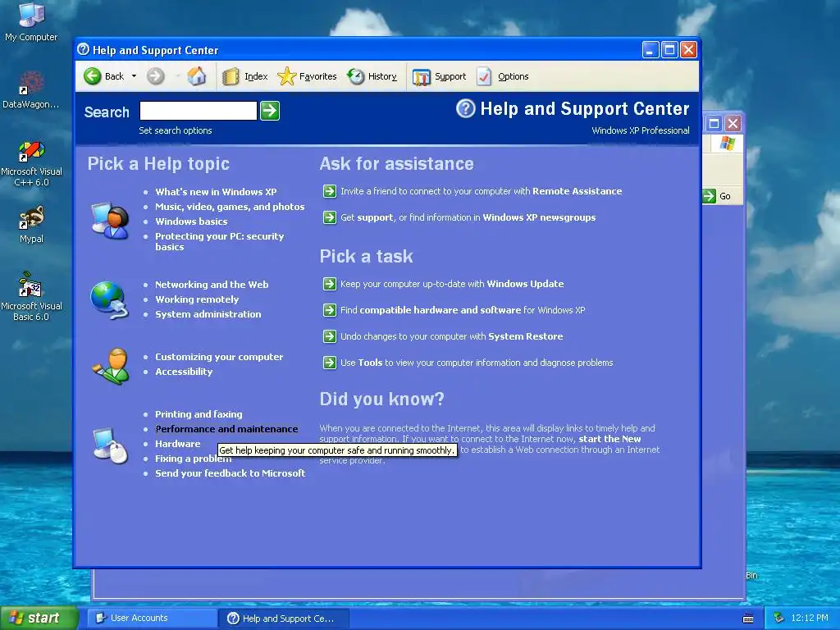
Task: Open Remote Assistance invitation link
Action: coord(481,191)
